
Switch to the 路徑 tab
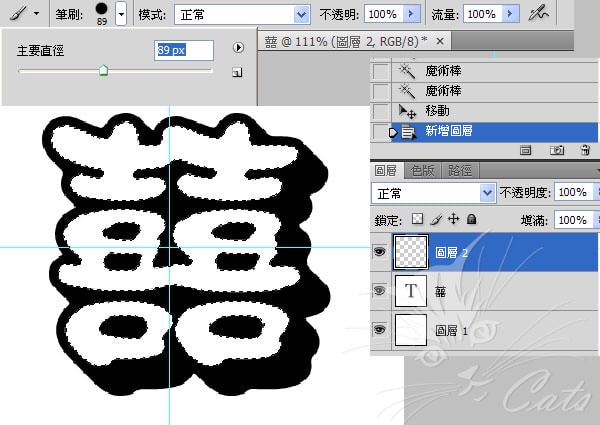460,170
